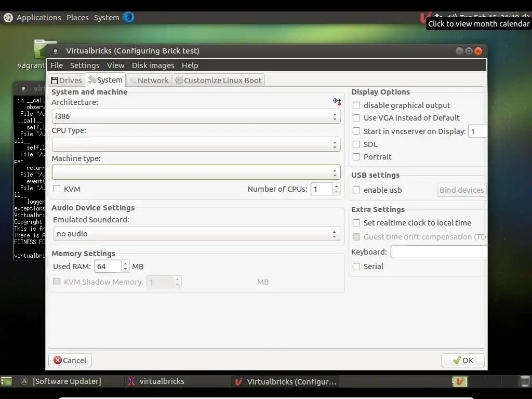Open the Architecture i386 dropdown
Viewport: 532px width, 399px height.
pos(196,116)
